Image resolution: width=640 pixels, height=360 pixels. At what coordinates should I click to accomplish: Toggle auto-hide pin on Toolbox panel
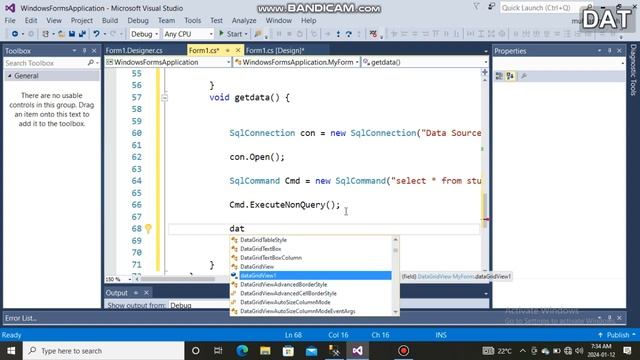click(x=84, y=51)
